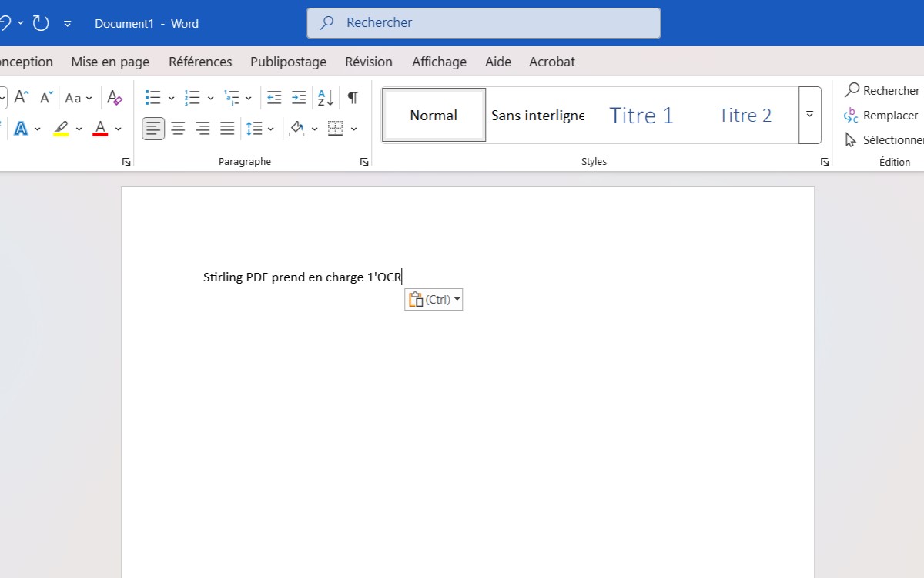The image size is (924, 578).
Task: Clear all formatting with eraser icon
Action: tap(115, 98)
